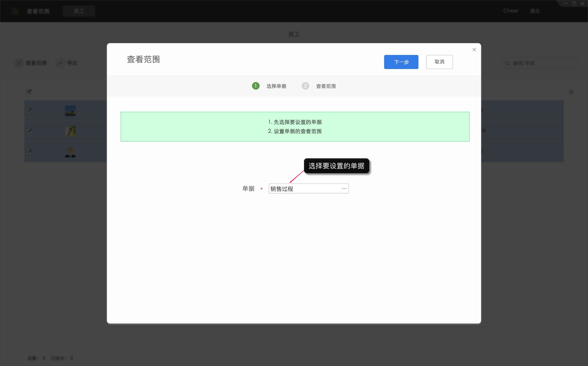The image size is (588, 366).
Task: Uncheck the select-all checkbox in table header
Action: 29,92
